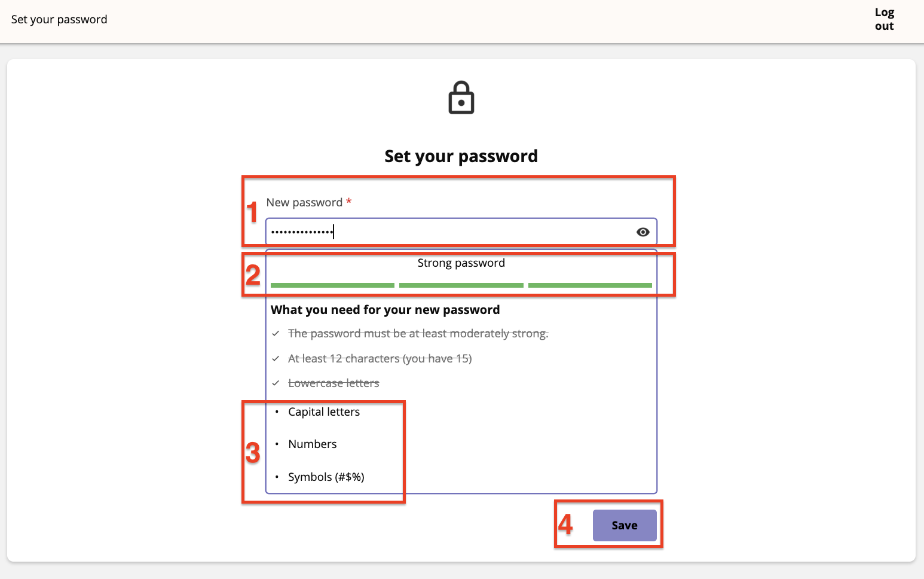Click 'What you need for your new password' heading

385,310
